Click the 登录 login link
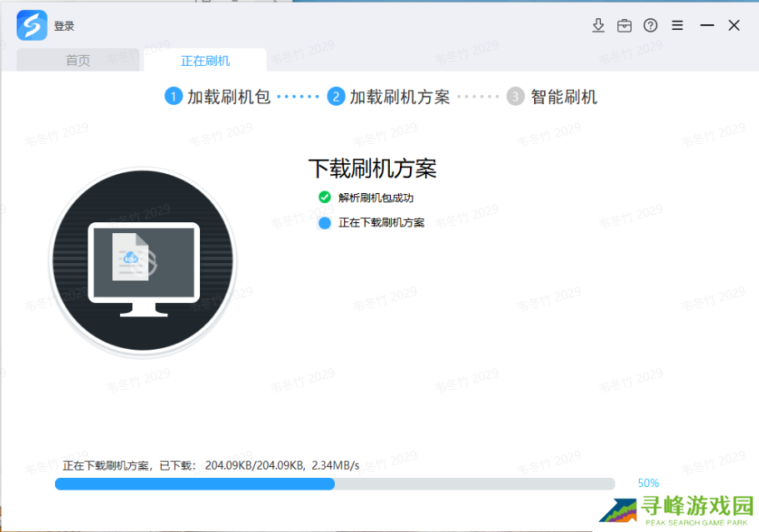This screenshot has width=759, height=532. click(63, 25)
